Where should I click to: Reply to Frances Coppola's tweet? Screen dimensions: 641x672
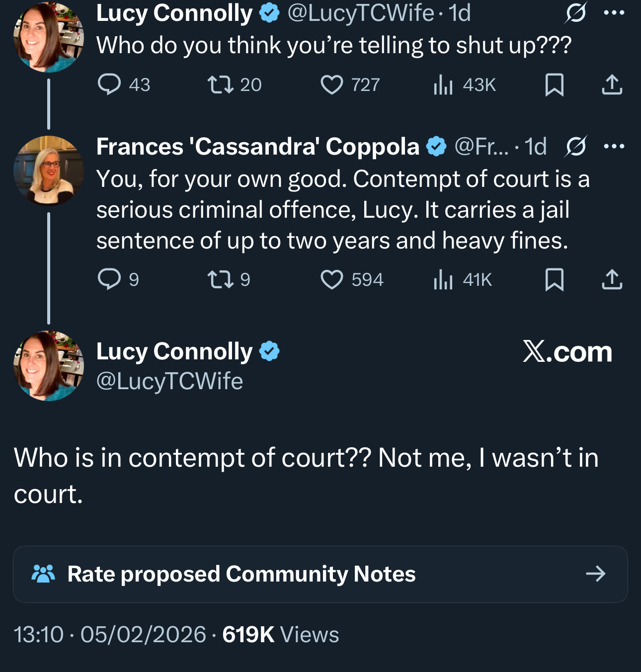(109, 279)
